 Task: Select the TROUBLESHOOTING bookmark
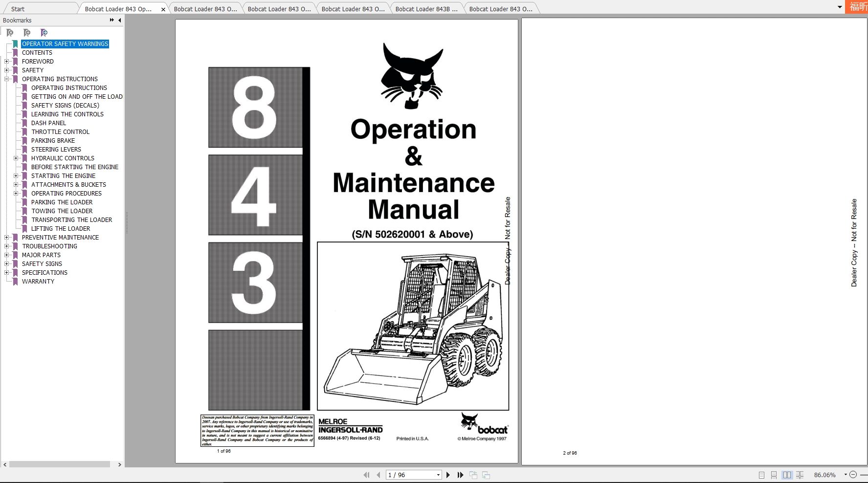(x=49, y=246)
